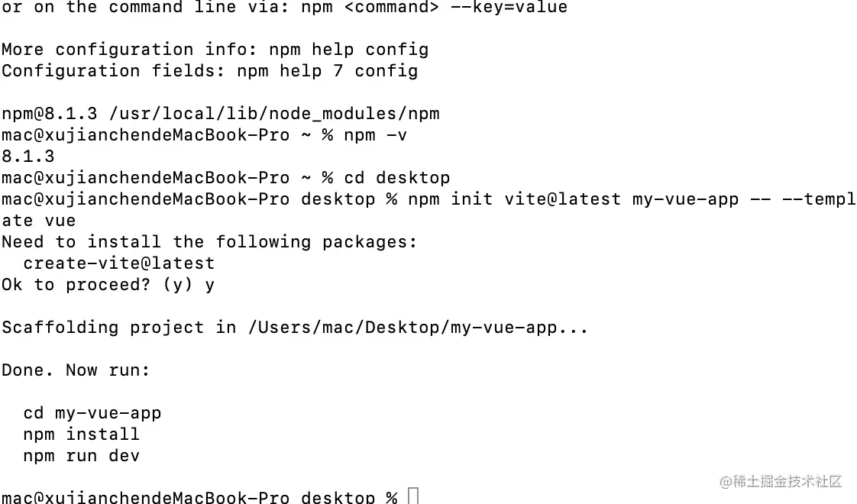Click 'npm help config' text

click(x=349, y=50)
